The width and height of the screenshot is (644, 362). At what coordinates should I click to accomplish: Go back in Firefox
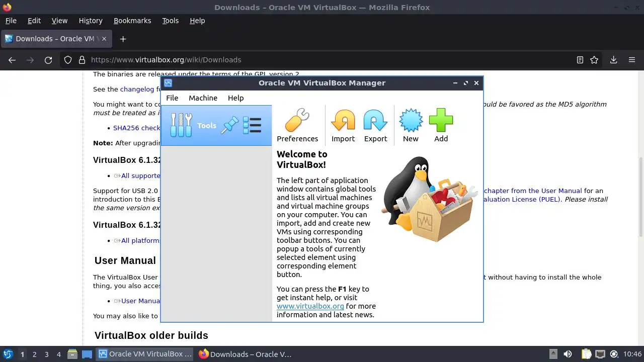(x=12, y=60)
